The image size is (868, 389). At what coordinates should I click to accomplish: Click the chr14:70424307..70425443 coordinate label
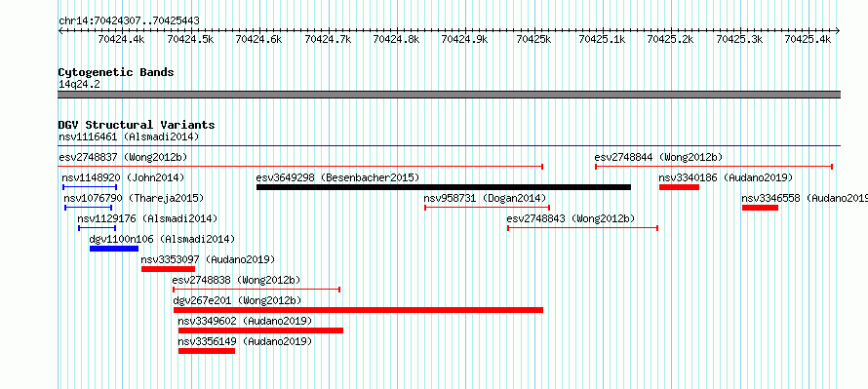[x=129, y=21]
